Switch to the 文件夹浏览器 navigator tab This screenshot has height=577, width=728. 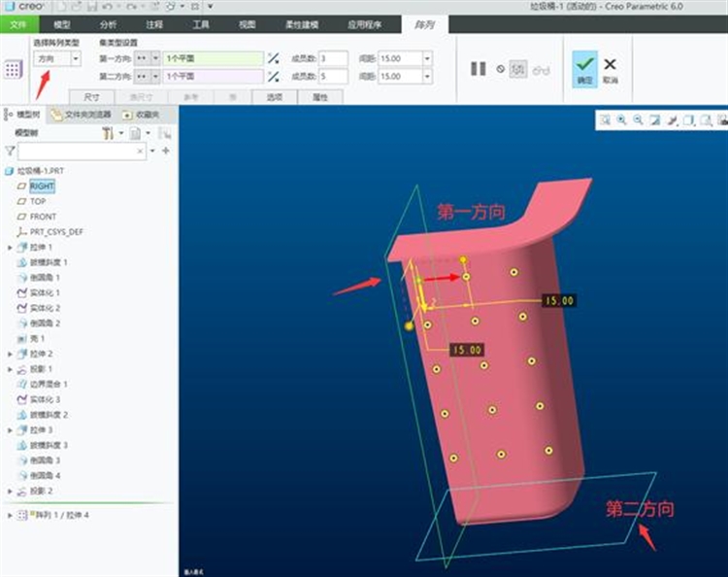pos(82,115)
